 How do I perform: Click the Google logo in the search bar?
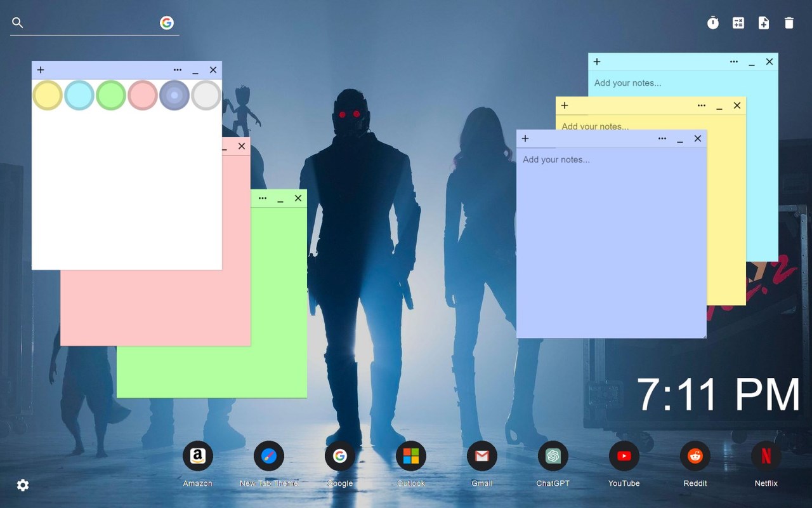pos(167,23)
